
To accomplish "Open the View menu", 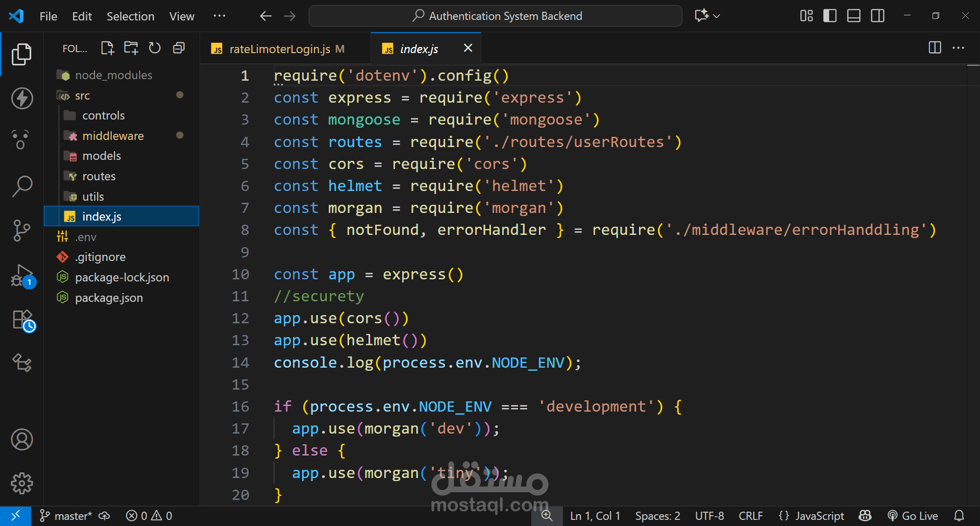I will [x=182, y=16].
